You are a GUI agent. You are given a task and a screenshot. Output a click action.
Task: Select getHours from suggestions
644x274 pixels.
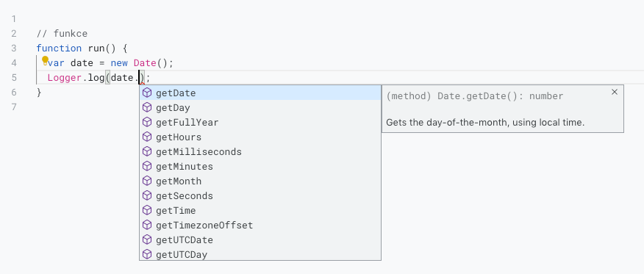[260, 137]
